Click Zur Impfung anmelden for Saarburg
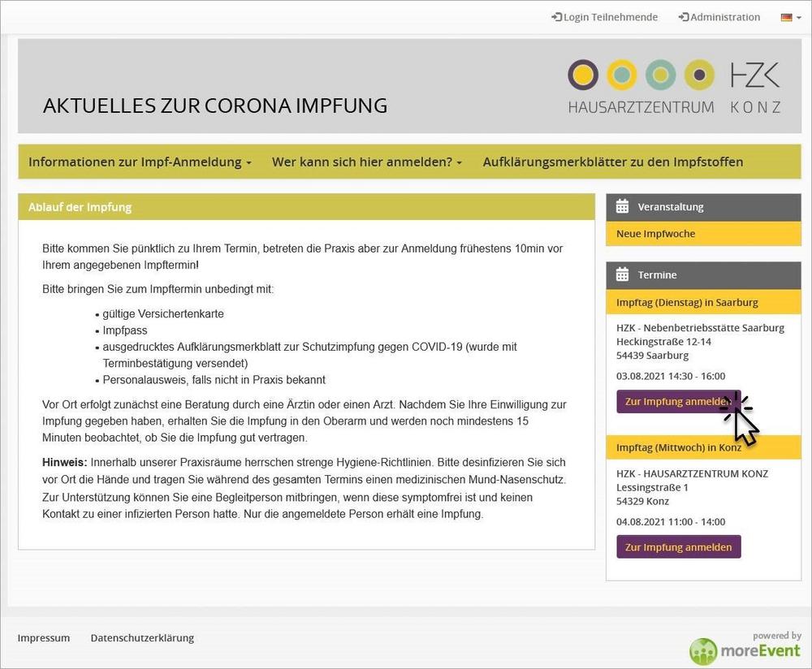812x669 pixels. (678, 401)
